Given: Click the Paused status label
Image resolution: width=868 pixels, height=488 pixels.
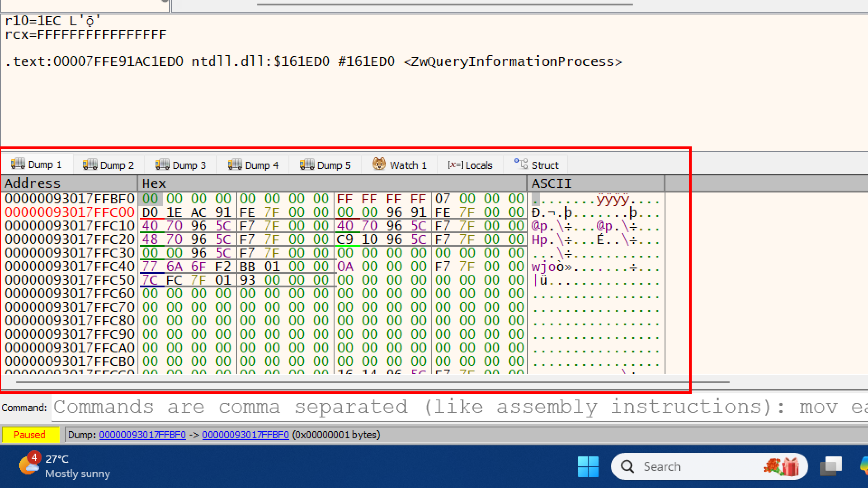Looking at the screenshot, I should pyautogui.click(x=30, y=435).
